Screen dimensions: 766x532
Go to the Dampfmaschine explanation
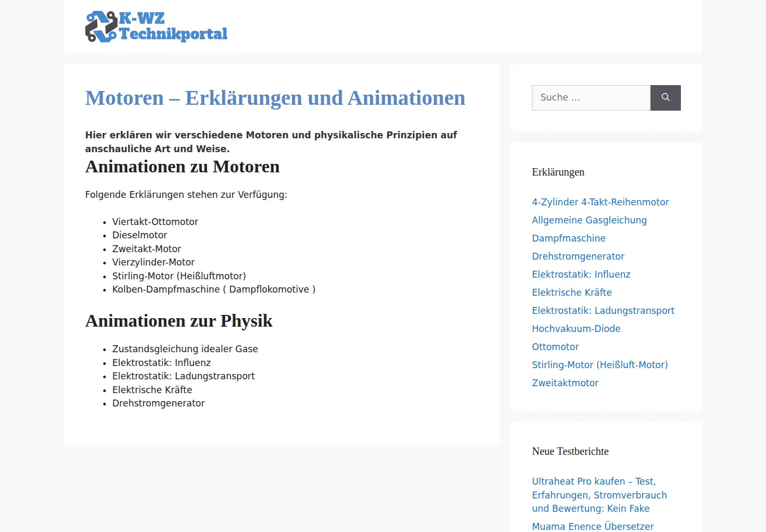coord(569,238)
